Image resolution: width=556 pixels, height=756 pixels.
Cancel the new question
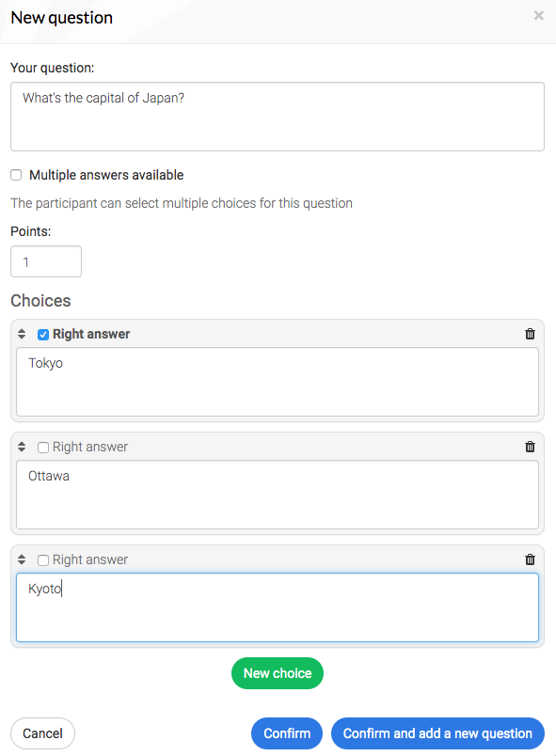point(43,733)
